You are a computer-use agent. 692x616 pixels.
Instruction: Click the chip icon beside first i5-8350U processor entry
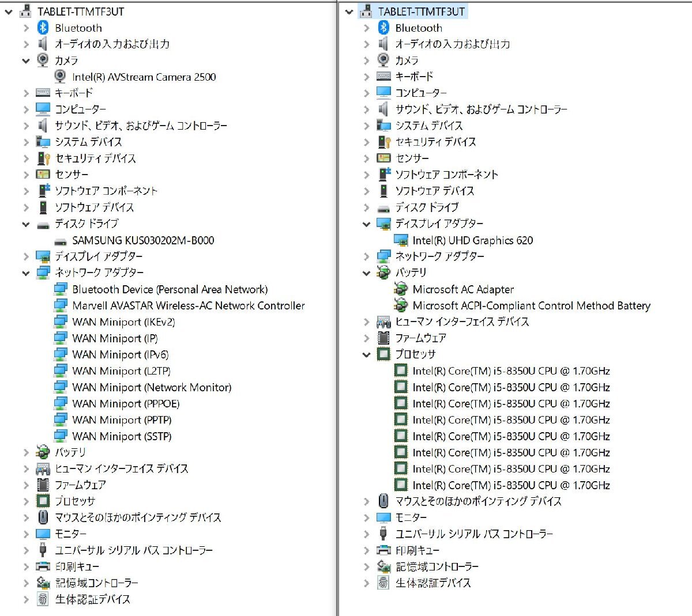[401, 371]
